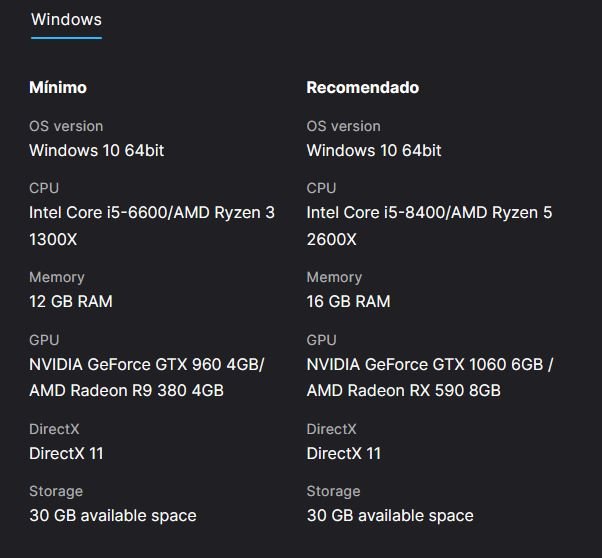
Task: Click the Recomendado heading
Action: point(362,88)
